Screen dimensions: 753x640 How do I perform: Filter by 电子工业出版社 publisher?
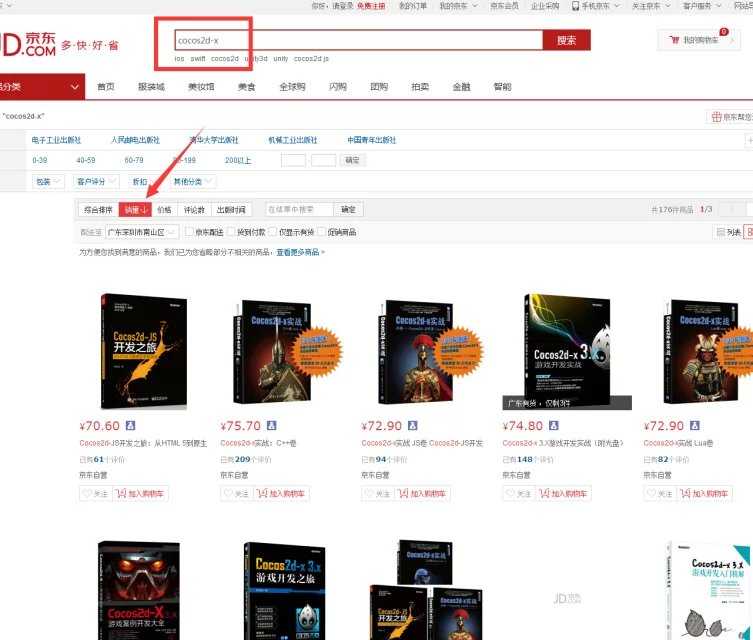pos(56,140)
